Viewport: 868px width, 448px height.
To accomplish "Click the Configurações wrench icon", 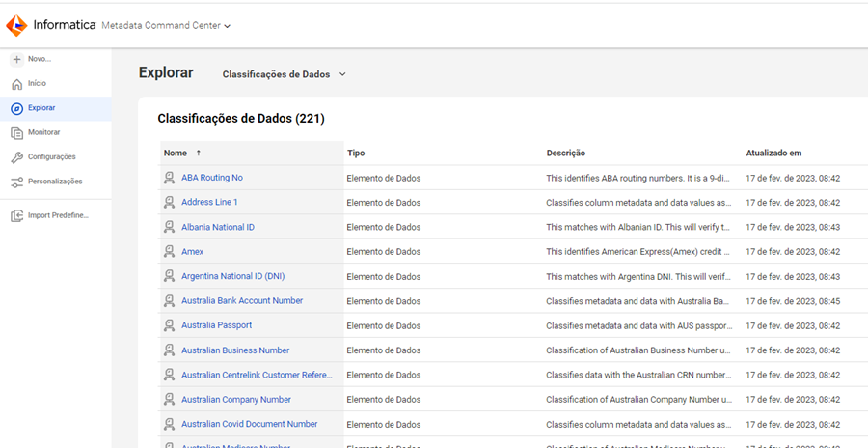I will [x=17, y=157].
